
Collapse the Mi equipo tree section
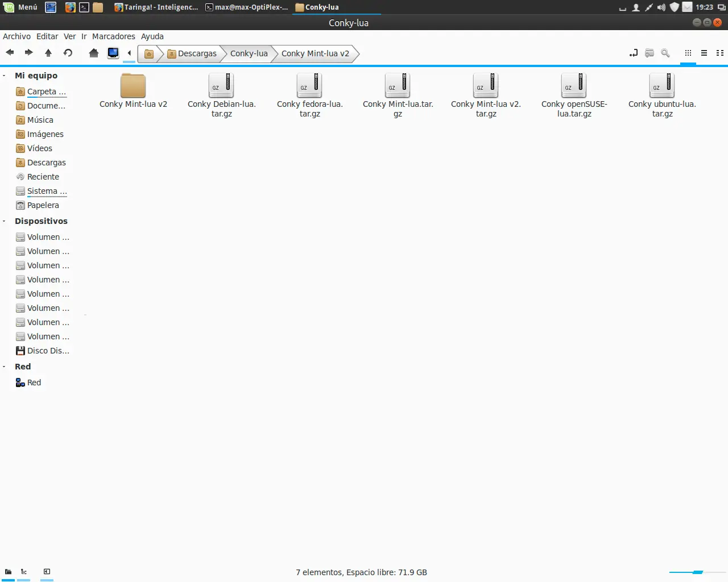pyautogui.click(x=5, y=75)
